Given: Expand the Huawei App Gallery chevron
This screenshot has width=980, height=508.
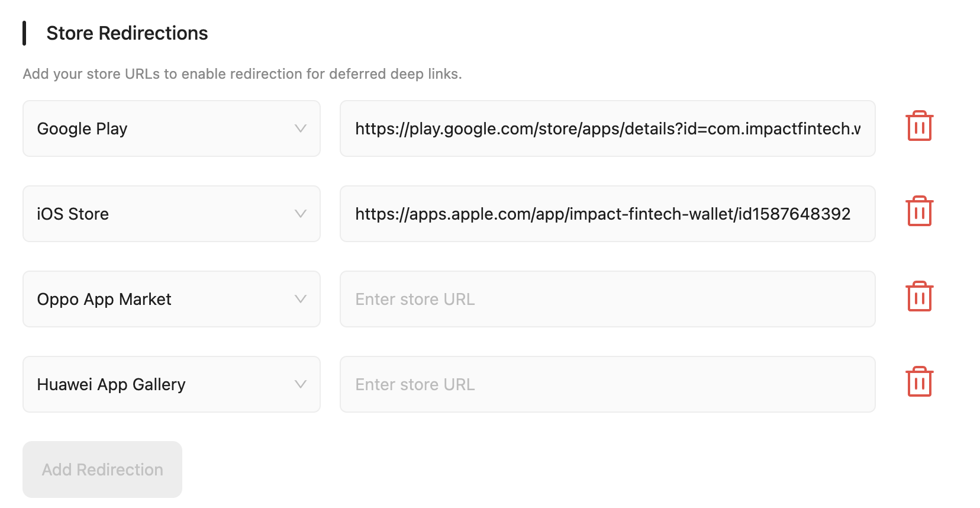Looking at the screenshot, I should coord(301,384).
